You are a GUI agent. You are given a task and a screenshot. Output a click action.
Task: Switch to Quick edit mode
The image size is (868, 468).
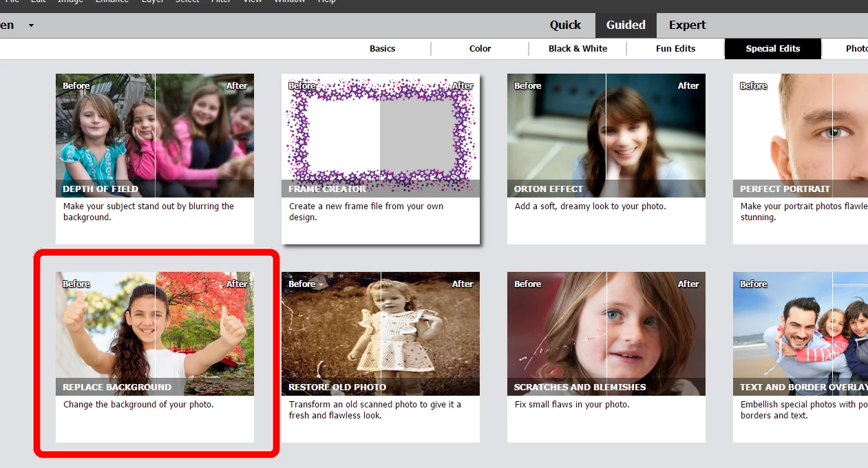[x=565, y=25]
